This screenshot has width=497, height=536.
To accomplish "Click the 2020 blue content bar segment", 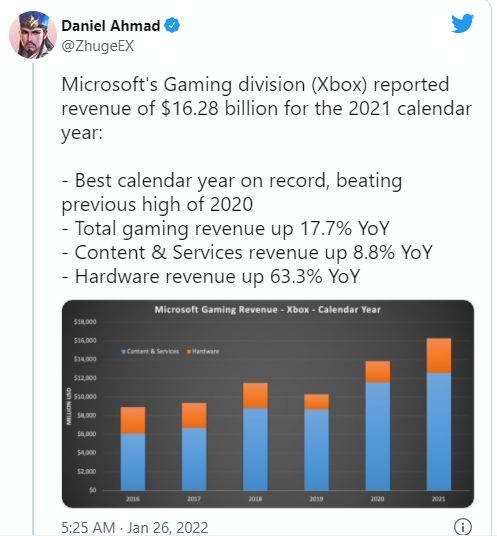I will pyautogui.click(x=377, y=436).
